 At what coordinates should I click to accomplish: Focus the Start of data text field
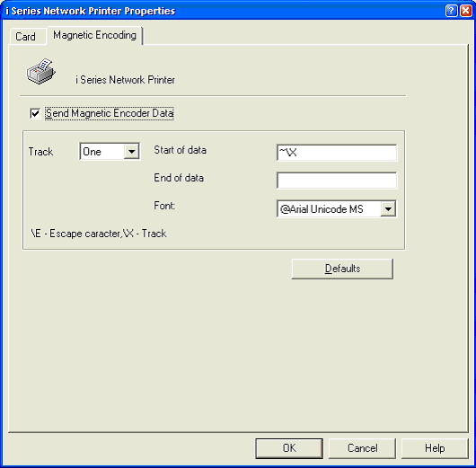click(337, 153)
